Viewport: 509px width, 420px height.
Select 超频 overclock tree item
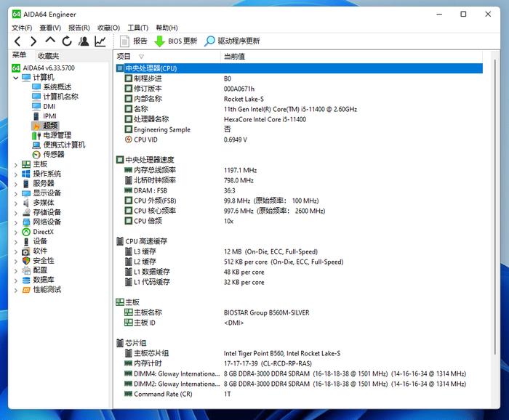pos(45,126)
